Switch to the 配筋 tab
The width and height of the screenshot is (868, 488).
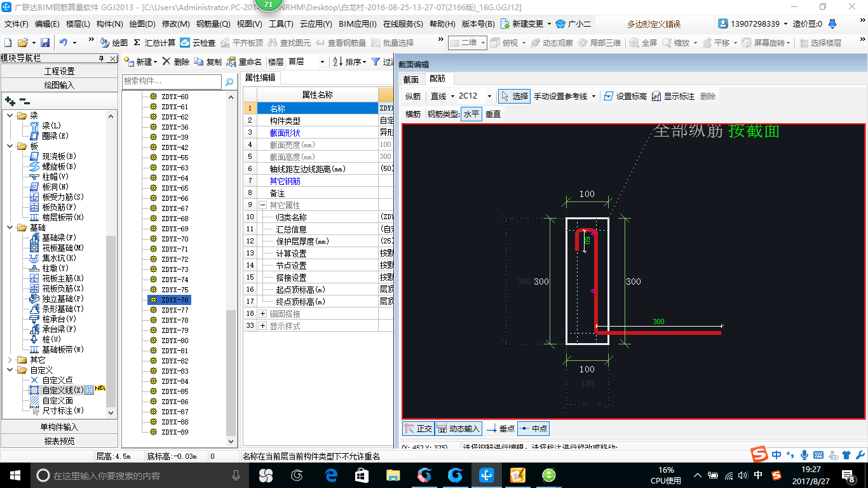pos(437,79)
